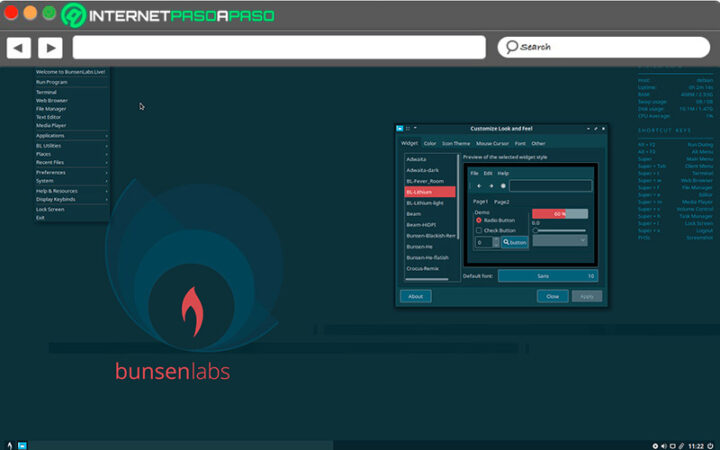Click the forward arrow in widget preview
This screenshot has height=450, width=720.
490,185
